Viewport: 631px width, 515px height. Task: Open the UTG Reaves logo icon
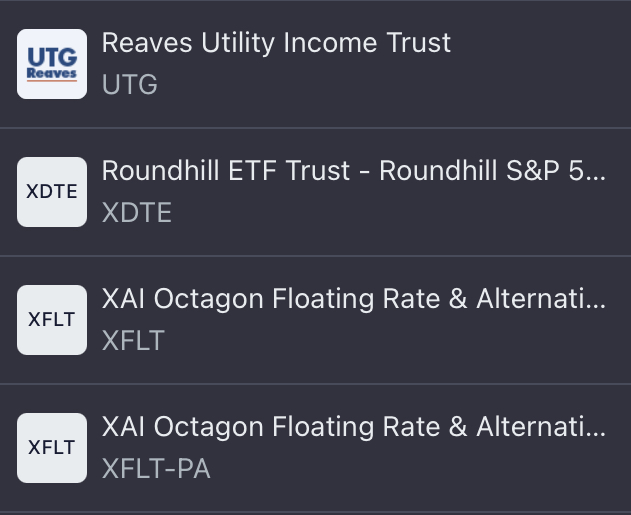[52, 64]
